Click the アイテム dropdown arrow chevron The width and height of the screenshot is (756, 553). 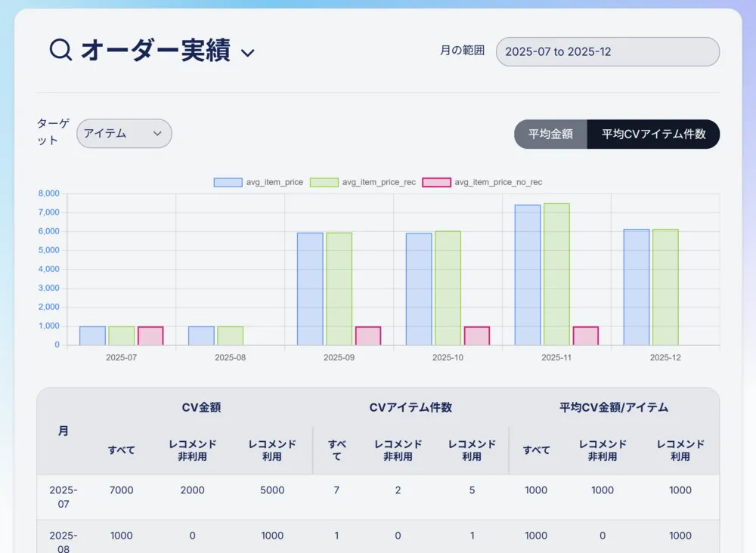157,134
